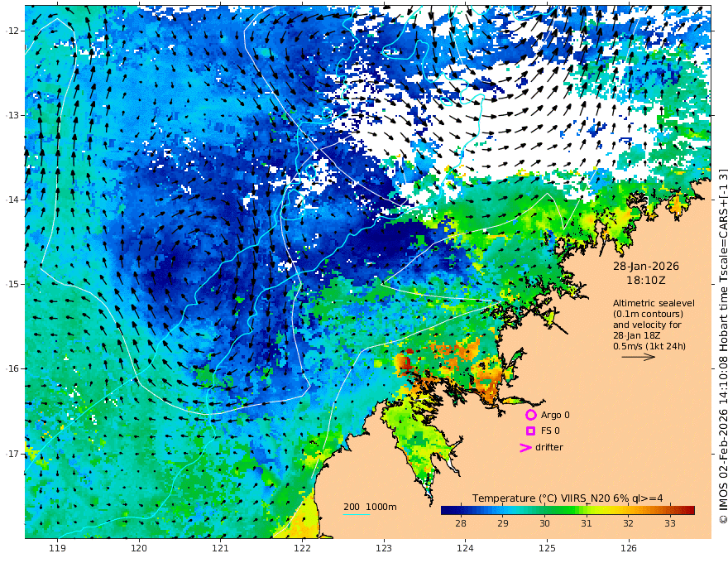Click the magenta Argo circle legend icon
The height and width of the screenshot is (563, 728).
pos(530,415)
